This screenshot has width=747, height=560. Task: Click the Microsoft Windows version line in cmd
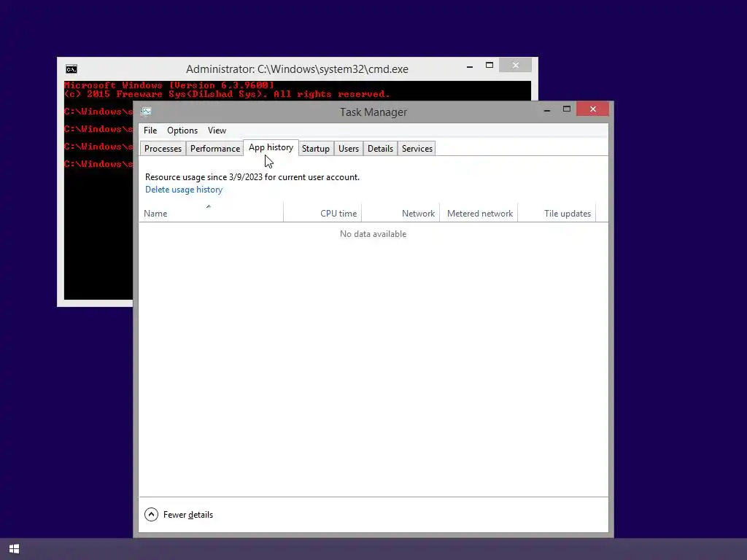tap(169, 85)
